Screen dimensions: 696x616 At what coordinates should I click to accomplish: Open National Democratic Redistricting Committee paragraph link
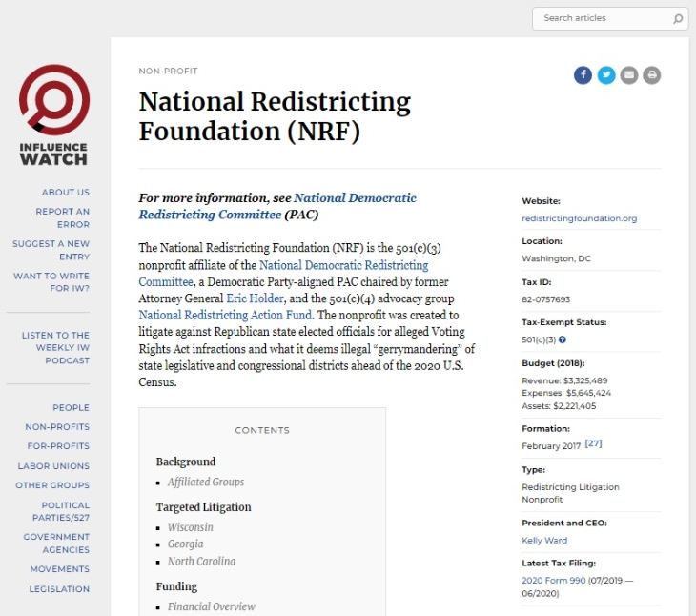pyautogui.click(x=283, y=274)
